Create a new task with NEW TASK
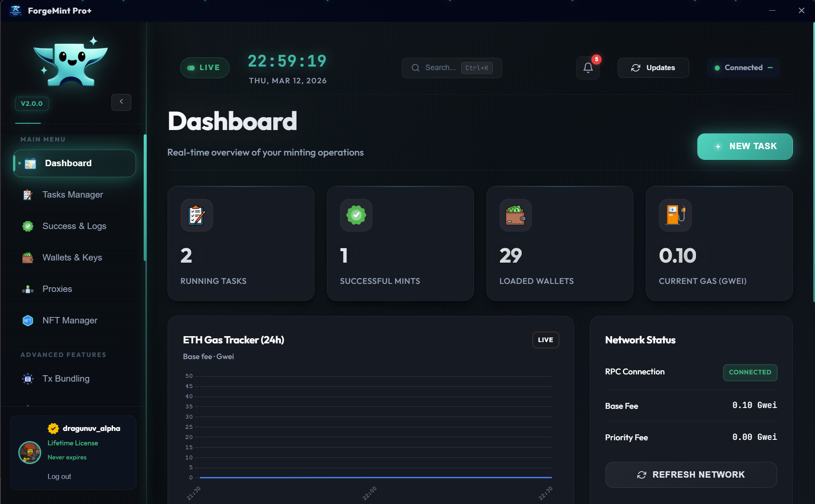The height and width of the screenshot is (504, 815). coord(744,147)
